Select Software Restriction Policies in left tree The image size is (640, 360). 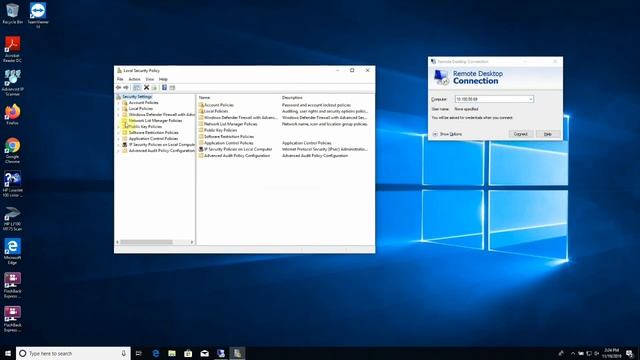(x=153, y=133)
